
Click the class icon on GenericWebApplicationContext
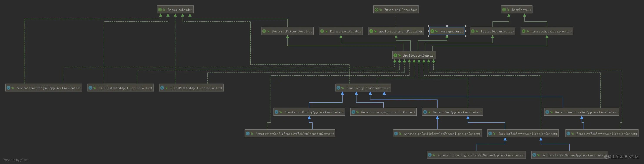(x=425, y=112)
